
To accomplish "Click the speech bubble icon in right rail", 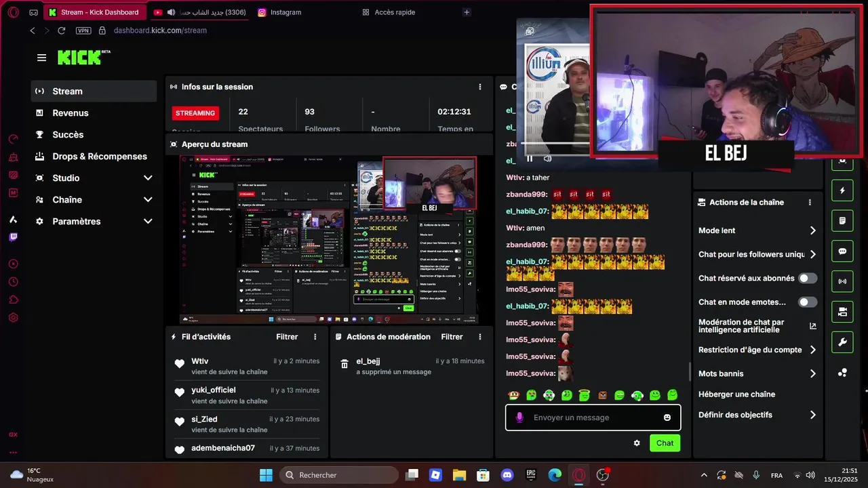I will pyautogui.click(x=842, y=251).
